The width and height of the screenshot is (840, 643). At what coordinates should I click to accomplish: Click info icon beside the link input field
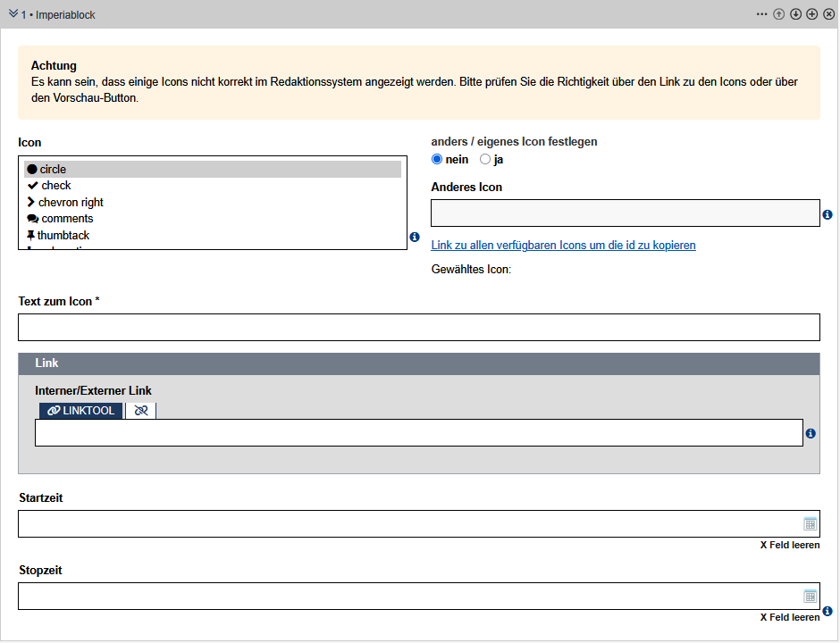[811, 433]
